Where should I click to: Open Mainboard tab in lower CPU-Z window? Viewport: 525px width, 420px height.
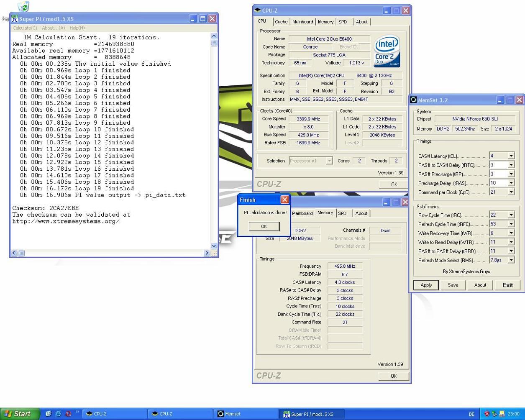[x=302, y=213]
